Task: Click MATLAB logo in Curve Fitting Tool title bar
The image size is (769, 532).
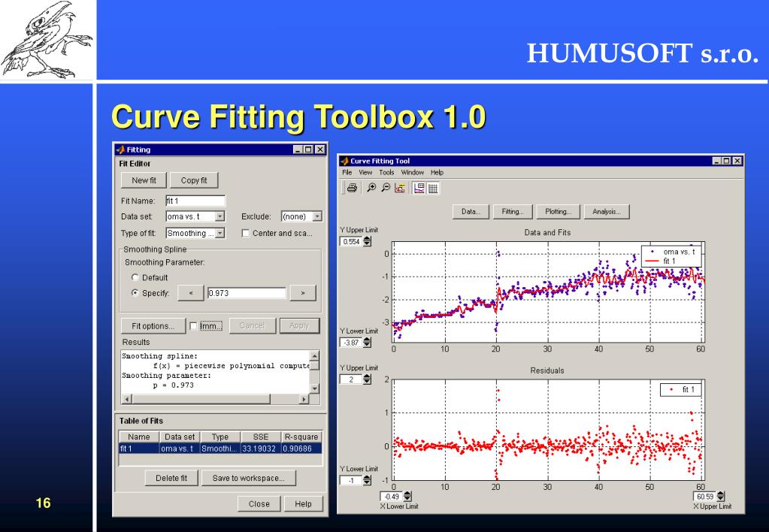Action: pos(344,161)
